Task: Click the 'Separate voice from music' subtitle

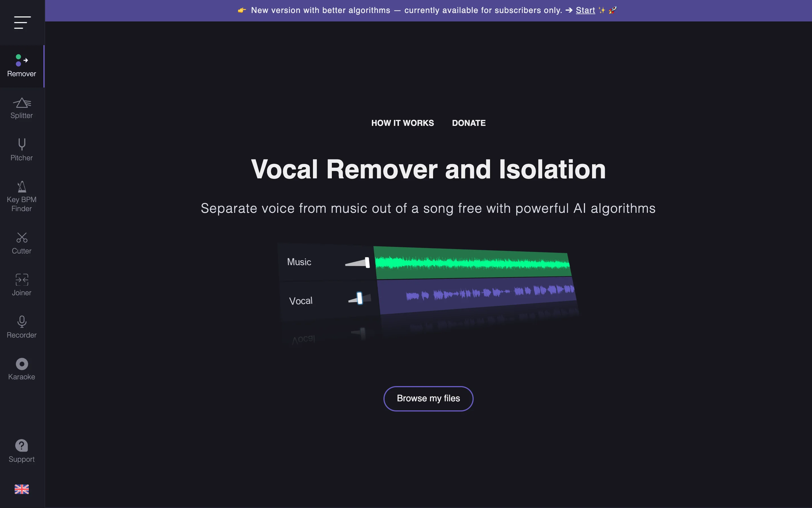Action: point(428,208)
